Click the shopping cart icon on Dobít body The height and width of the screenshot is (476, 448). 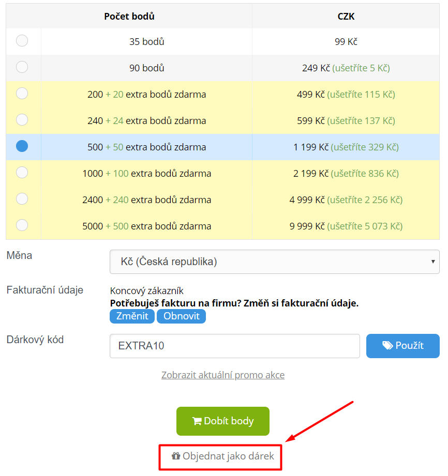click(x=197, y=421)
